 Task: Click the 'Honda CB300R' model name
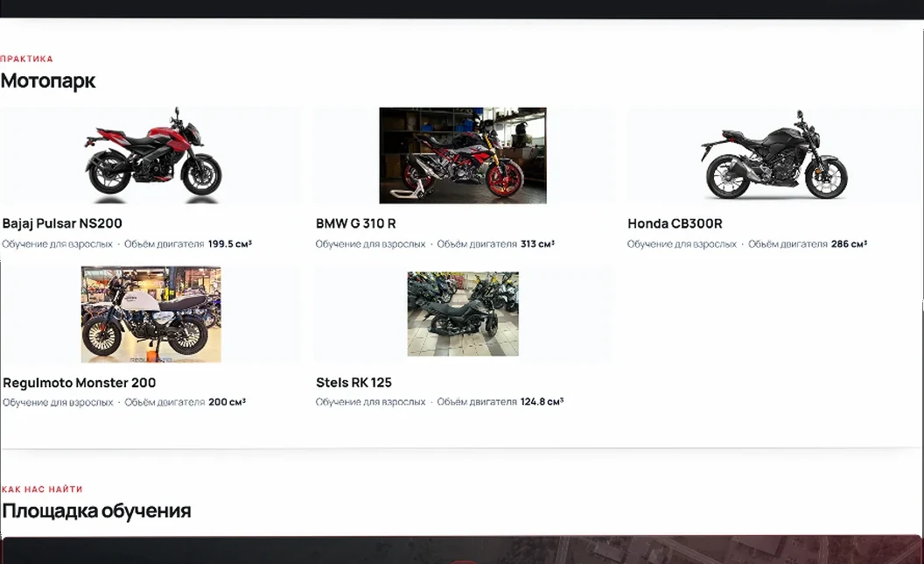point(675,223)
